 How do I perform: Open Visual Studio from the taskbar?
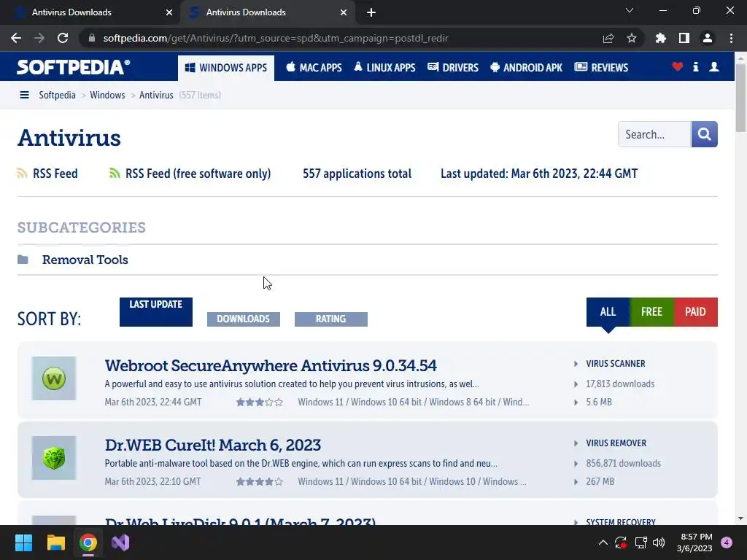pyautogui.click(x=120, y=542)
